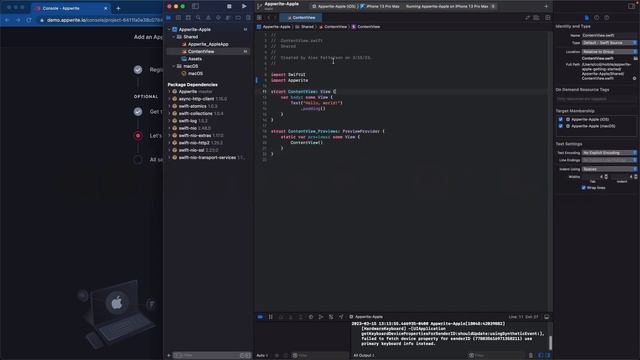Expand the swift-nio-ssl package
The image size is (640, 360).
[169, 150]
